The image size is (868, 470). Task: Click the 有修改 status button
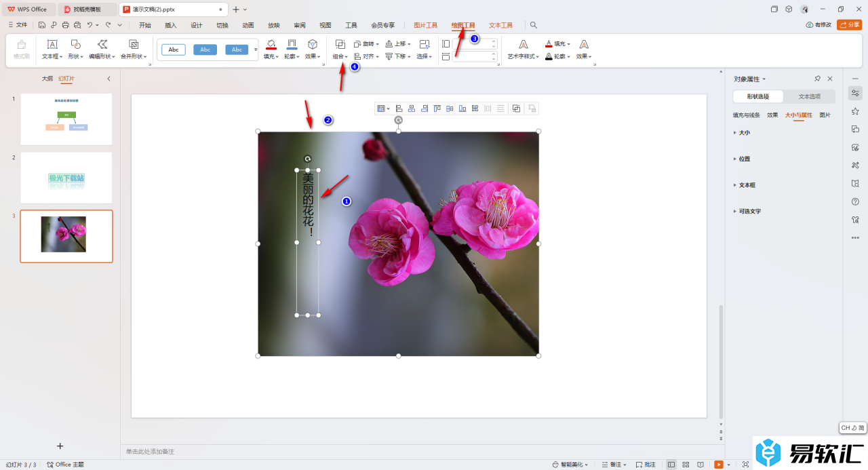click(818, 25)
